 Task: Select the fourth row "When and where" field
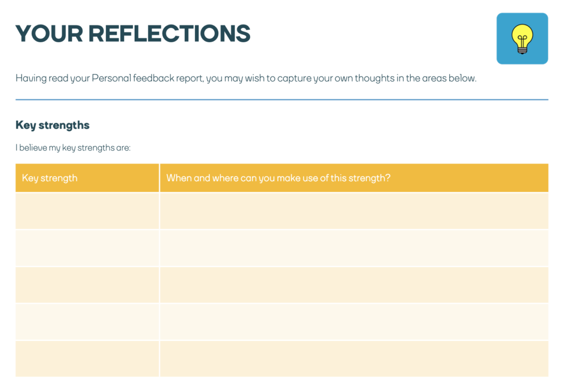tap(354, 321)
